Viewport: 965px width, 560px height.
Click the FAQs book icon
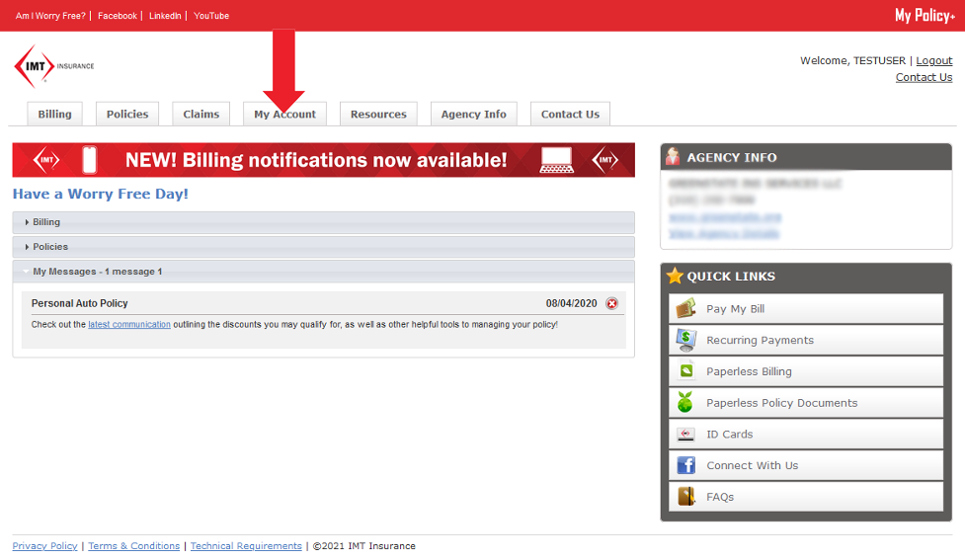click(685, 497)
